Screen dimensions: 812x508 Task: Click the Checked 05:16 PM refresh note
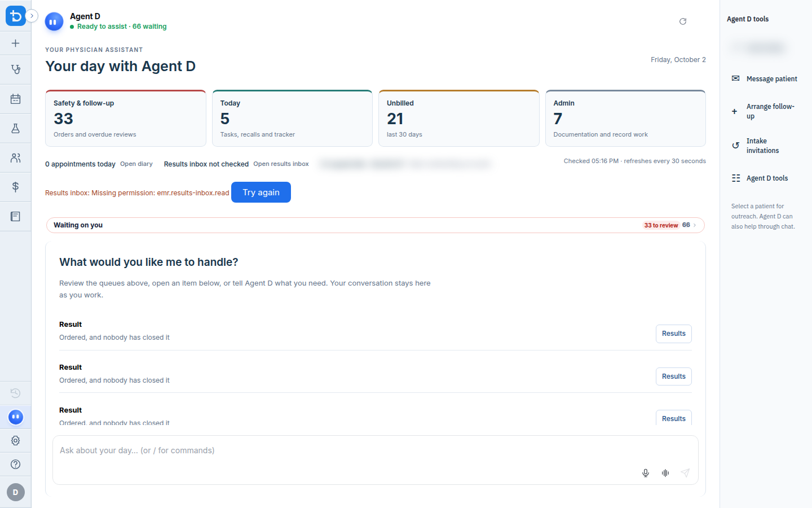tap(635, 161)
